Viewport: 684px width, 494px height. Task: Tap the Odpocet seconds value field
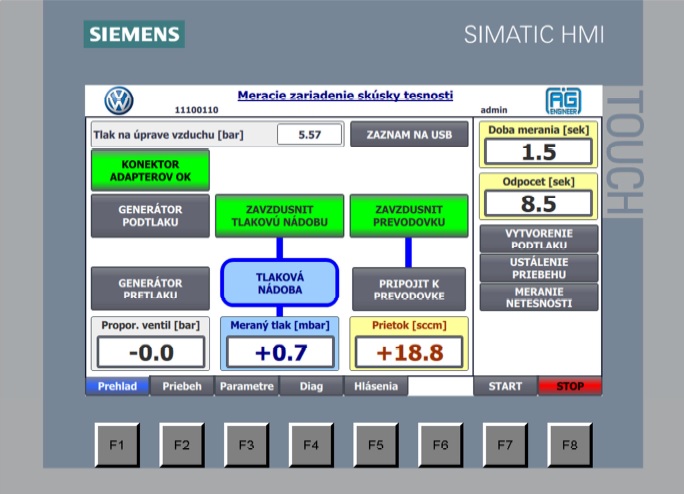pyautogui.click(x=538, y=204)
